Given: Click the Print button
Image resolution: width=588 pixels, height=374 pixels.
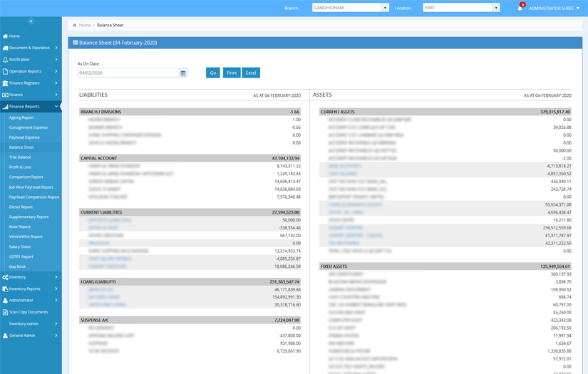Looking at the screenshot, I should click(x=232, y=73).
